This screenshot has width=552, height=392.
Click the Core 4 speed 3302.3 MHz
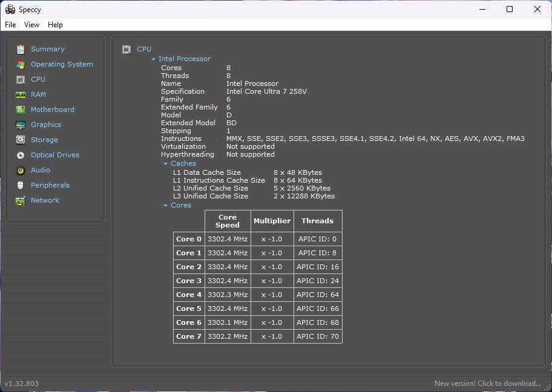pos(228,295)
